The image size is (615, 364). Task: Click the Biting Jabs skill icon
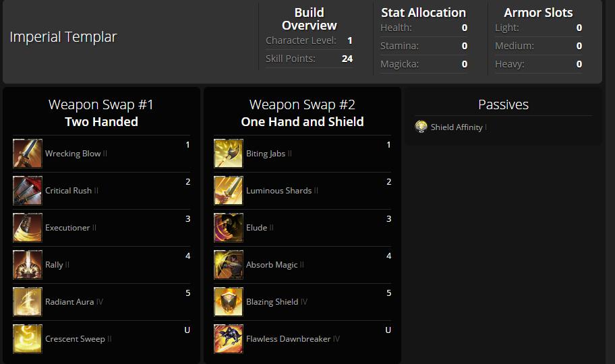coord(229,154)
